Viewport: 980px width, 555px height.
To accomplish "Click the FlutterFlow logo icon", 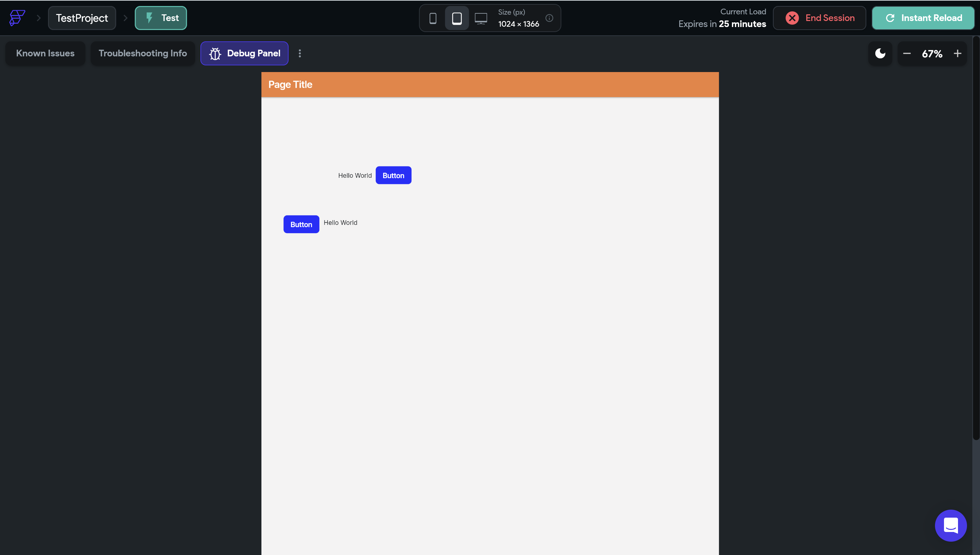I will (x=17, y=18).
